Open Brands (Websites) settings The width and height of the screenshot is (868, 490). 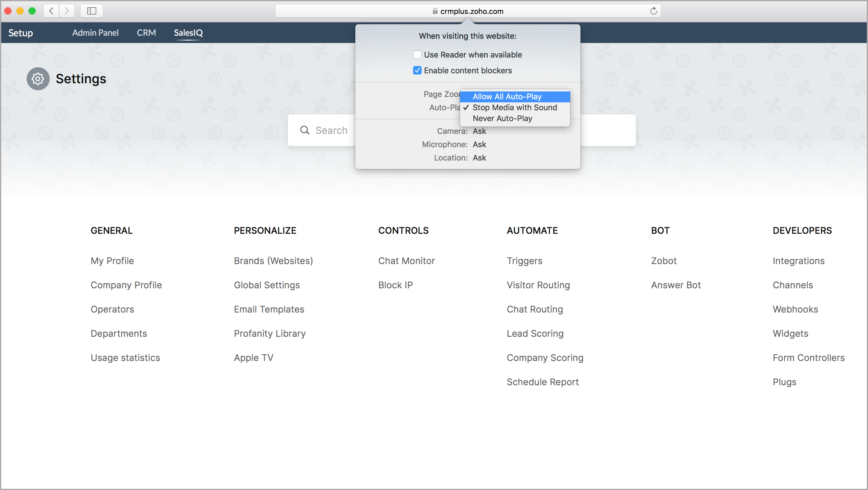pyautogui.click(x=273, y=261)
